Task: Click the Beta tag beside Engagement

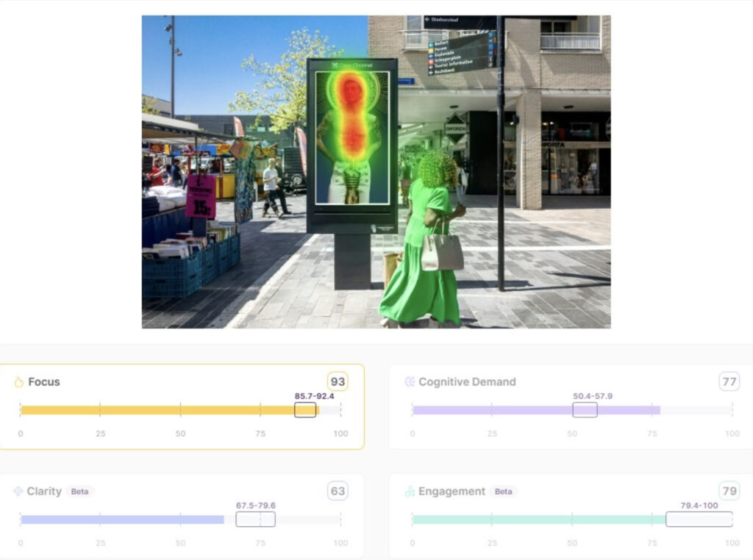Action: [x=504, y=492]
